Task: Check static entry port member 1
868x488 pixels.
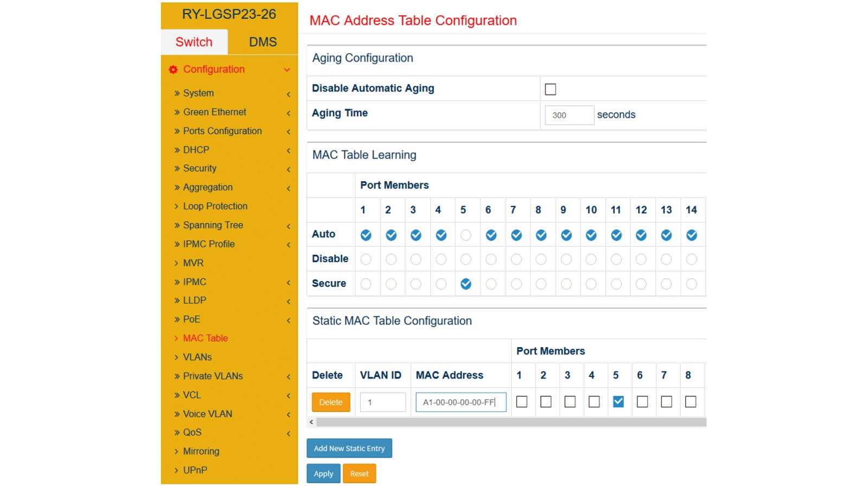Action: point(521,402)
